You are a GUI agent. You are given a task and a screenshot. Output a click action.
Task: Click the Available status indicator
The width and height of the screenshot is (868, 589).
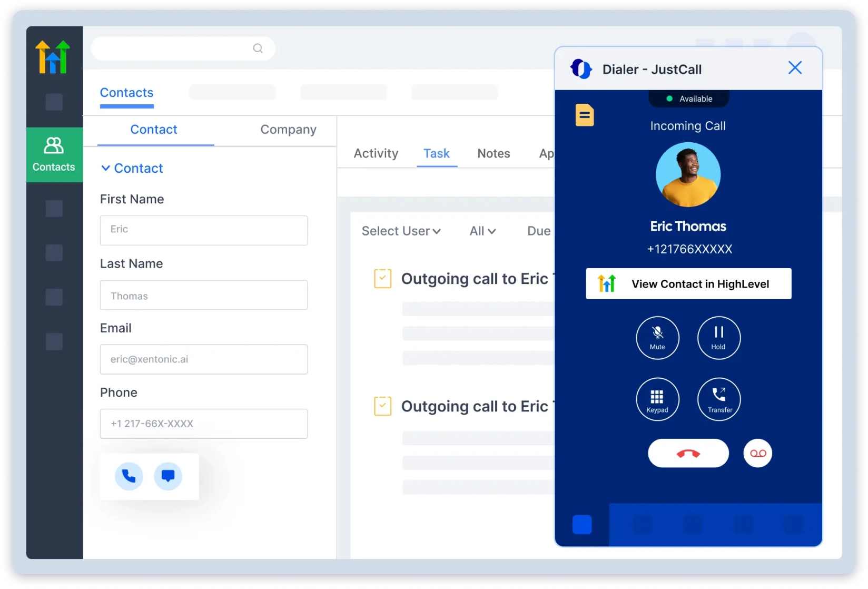point(689,99)
